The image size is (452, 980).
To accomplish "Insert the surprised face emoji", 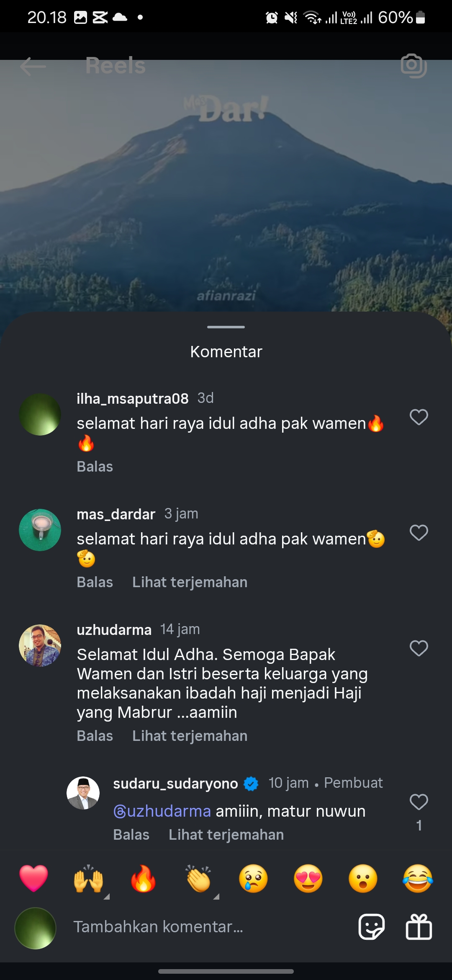I will click(363, 878).
